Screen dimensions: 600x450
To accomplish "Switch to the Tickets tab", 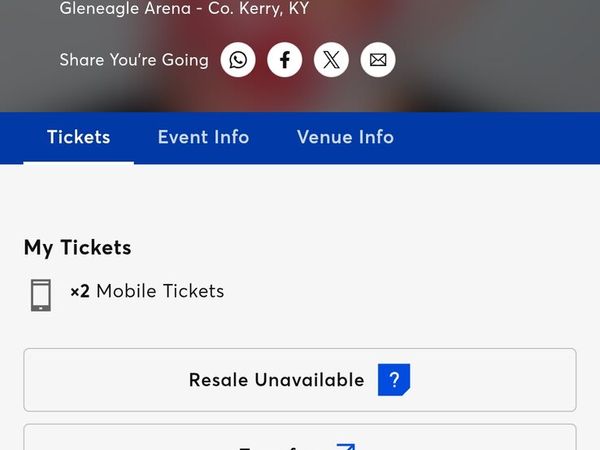I will click(x=79, y=137).
